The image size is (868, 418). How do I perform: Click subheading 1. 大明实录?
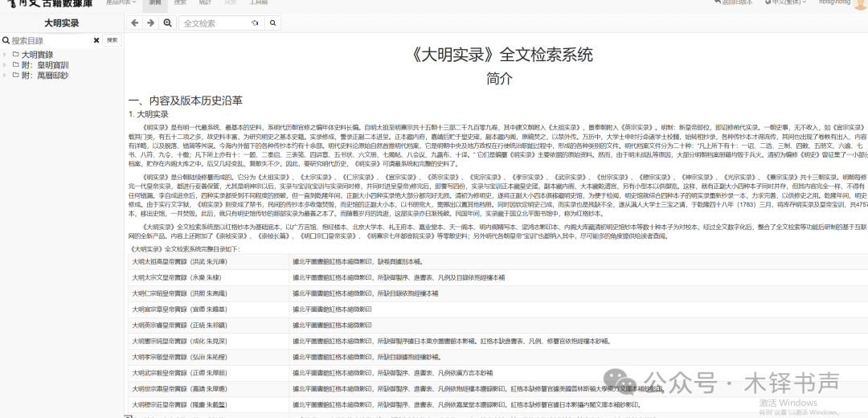149,115
